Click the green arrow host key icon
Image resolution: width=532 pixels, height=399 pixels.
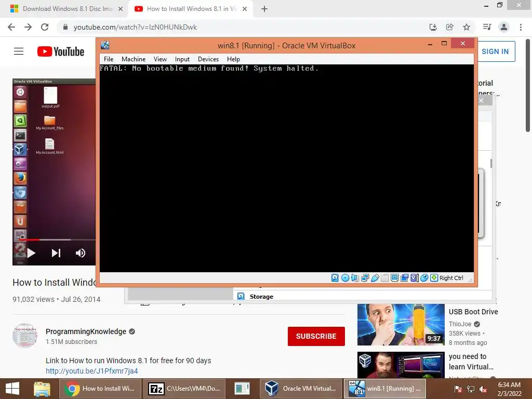coord(434,278)
